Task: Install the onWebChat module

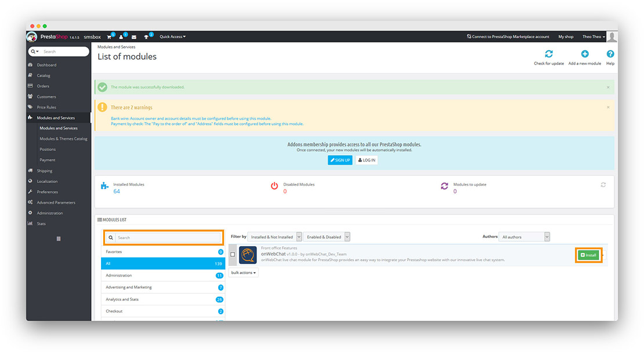Action: pos(588,254)
